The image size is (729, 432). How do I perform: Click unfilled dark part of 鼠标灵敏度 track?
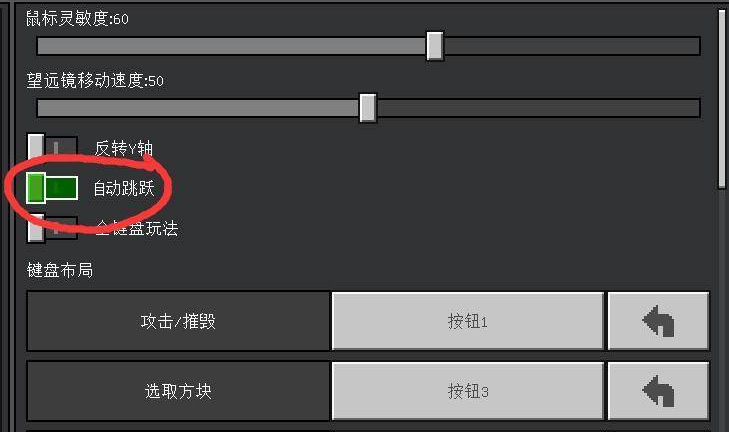click(x=572, y=46)
